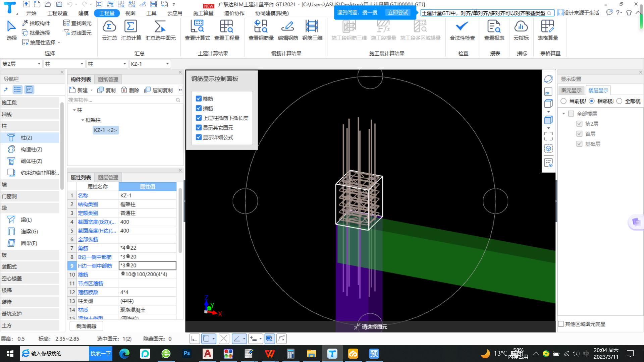Switch to 图层管理 tab
This screenshot has width=644, height=362.
coord(108,178)
